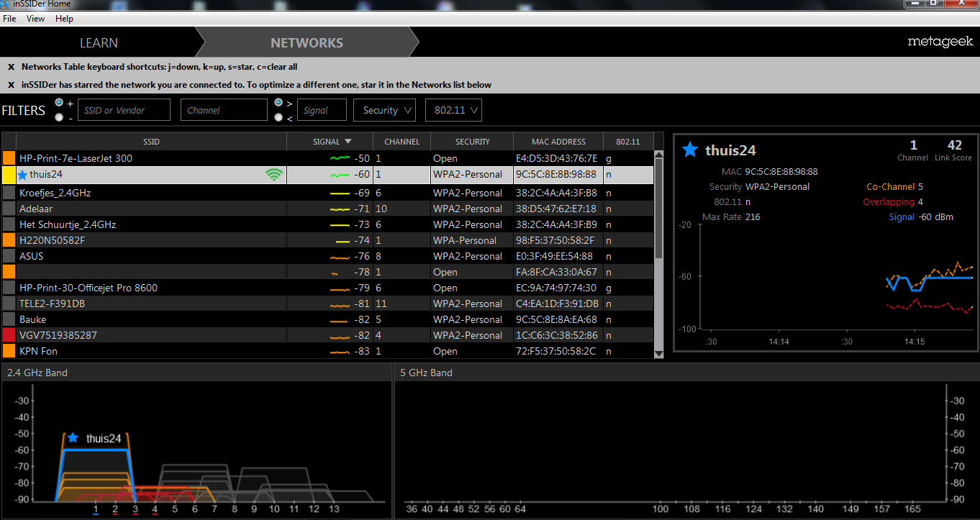Sort networks by the SECURITY column header
This screenshot has width=980, height=520.
[x=472, y=142]
